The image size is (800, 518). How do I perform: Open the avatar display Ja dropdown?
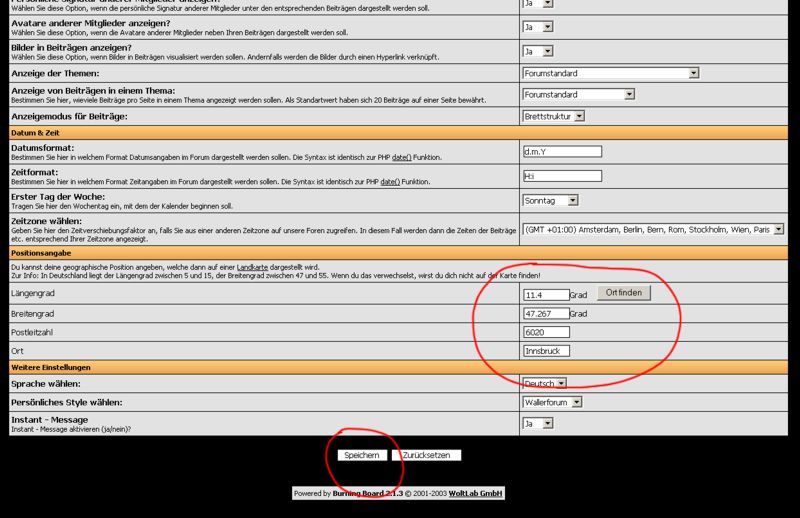click(x=537, y=27)
